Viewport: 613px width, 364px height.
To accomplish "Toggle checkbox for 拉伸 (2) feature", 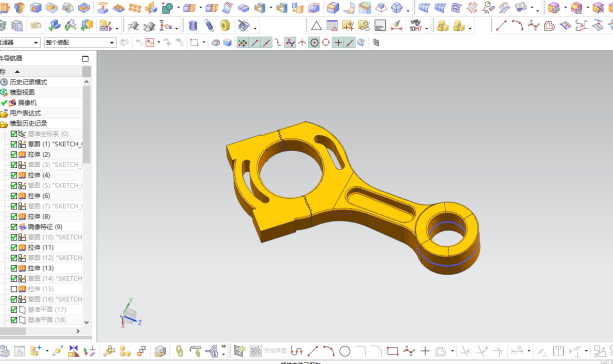I will pos(14,154).
